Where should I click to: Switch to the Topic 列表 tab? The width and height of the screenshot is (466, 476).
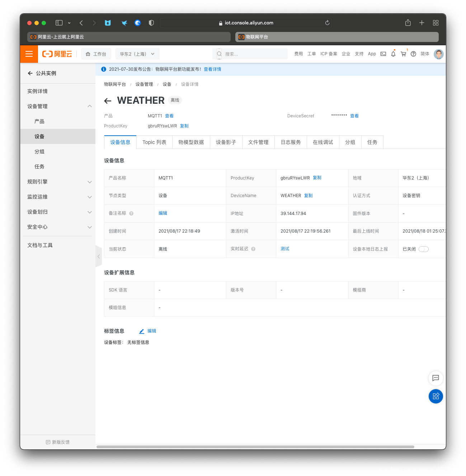tap(154, 142)
